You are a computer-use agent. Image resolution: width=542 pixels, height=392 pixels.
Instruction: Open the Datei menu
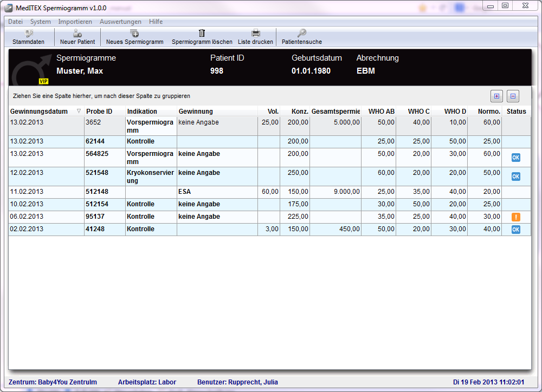coord(16,22)
